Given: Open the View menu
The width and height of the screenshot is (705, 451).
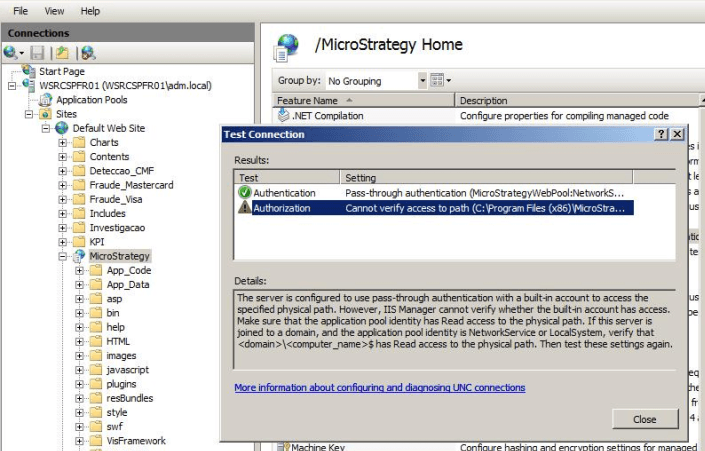Looking at the screenshot, I should tap(54, 11).
